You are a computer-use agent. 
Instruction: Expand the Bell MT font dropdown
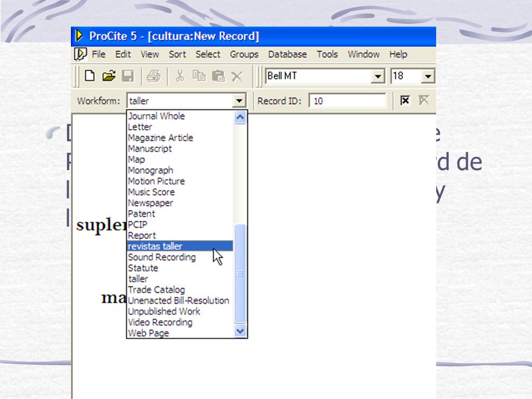[377, 76]
